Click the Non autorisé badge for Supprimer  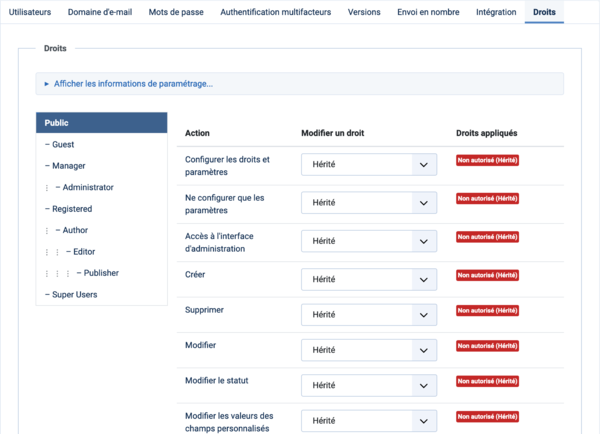coord(487,310)
